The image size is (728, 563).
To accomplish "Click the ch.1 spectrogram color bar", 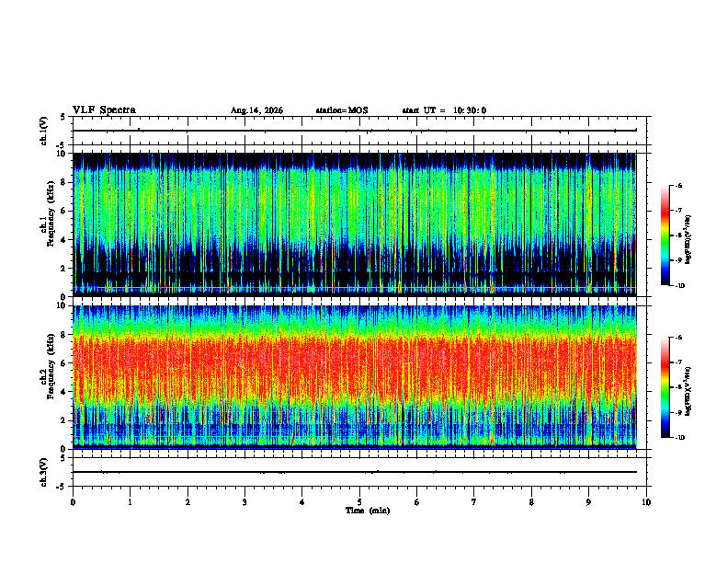I will [665, 236].
